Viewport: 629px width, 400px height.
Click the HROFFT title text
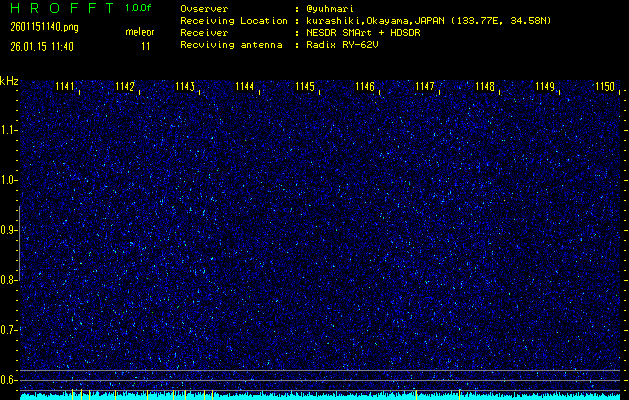(60, 8)
